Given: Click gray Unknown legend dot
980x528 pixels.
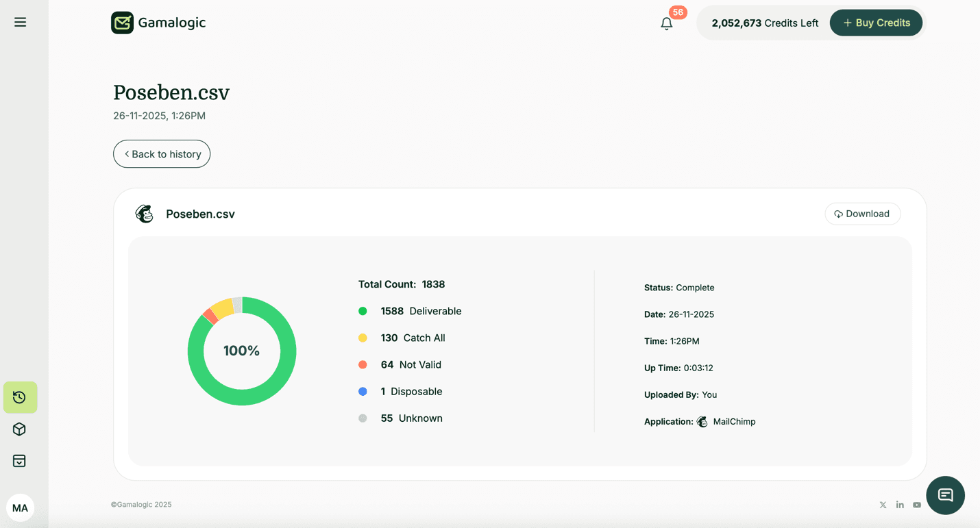Looking at the screenshot, I should pos(363,418).
